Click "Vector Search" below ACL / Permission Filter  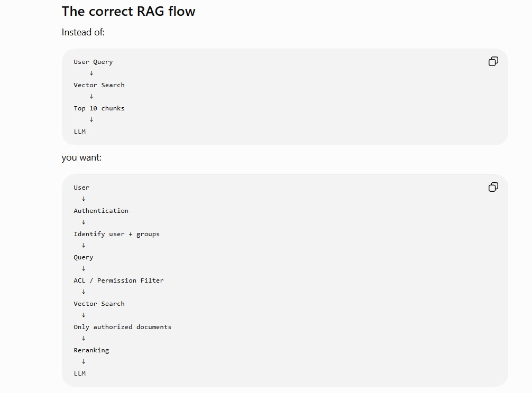[x=99, y=304]
